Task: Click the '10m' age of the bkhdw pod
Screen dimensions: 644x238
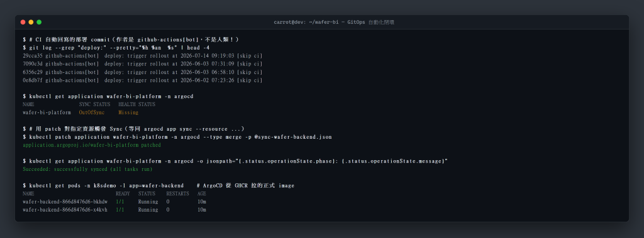Action: click(x=202, y=202)
